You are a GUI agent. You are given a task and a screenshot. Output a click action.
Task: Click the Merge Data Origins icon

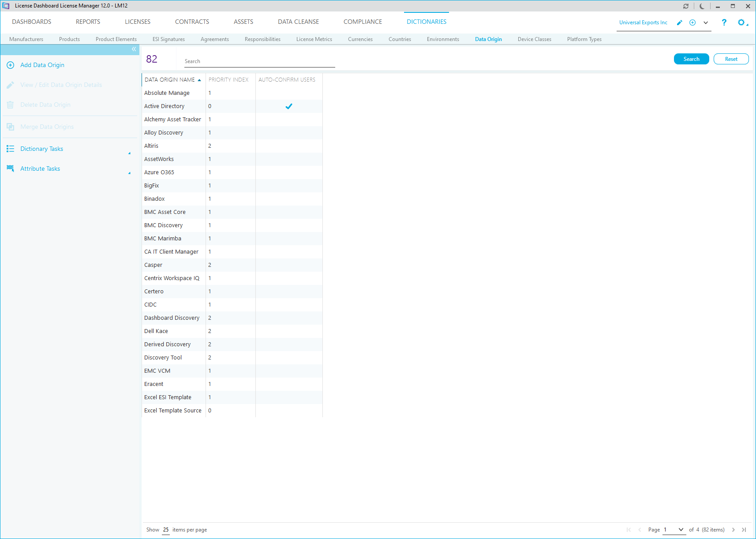click(11, 127)
